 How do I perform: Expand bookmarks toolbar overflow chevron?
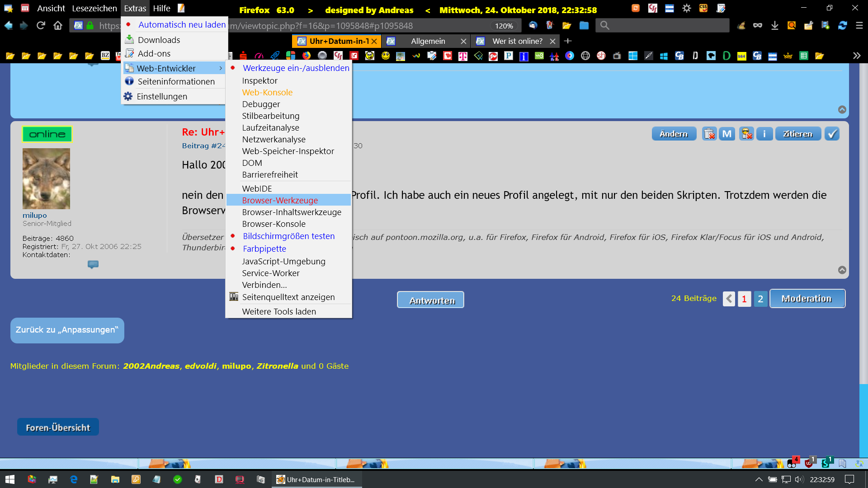pos(856,56)
